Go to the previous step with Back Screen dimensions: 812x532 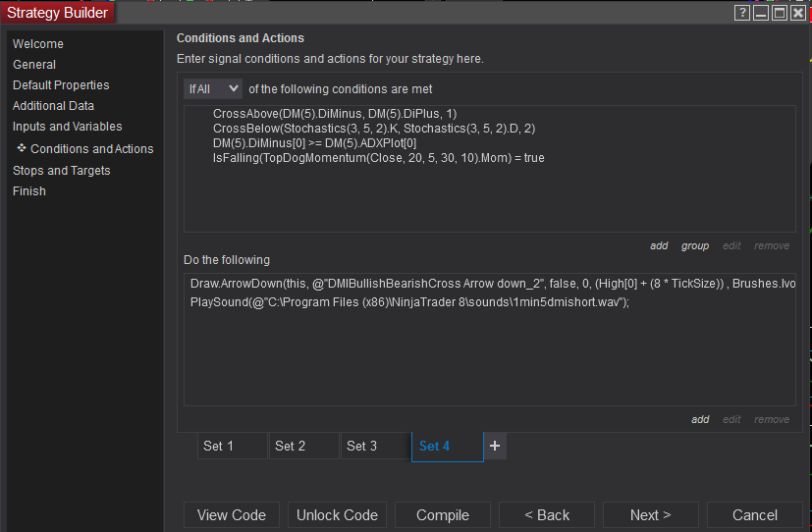(547, 515)
